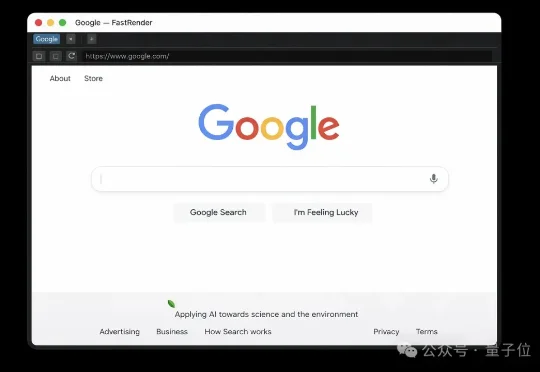Click the back navigation button
The image size is (540, 372).
point(39,56)
